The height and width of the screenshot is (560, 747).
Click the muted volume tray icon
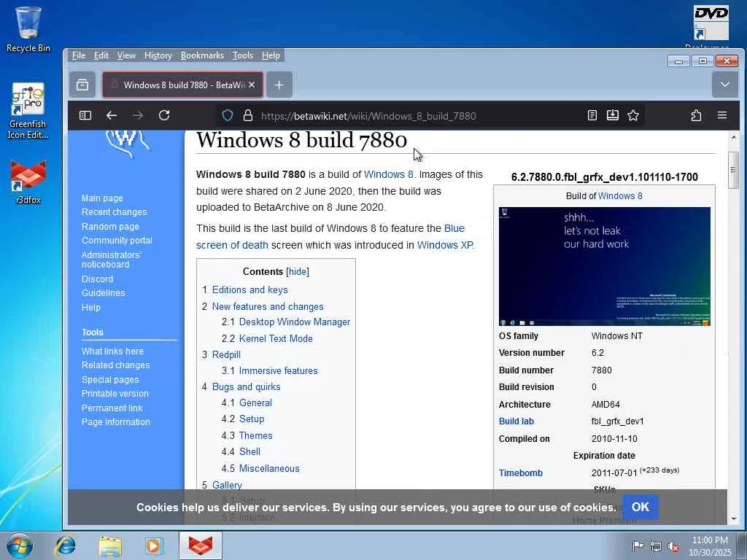click(x=673, y=546)
